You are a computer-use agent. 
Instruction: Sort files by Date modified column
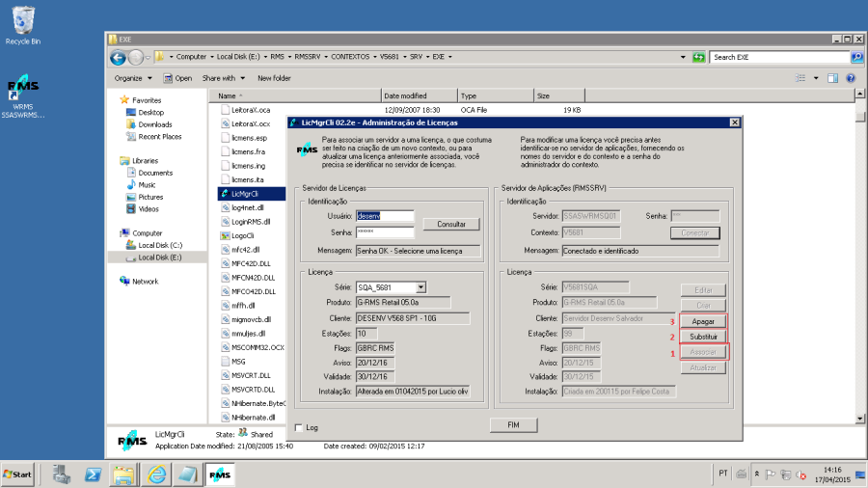point(420,95)
